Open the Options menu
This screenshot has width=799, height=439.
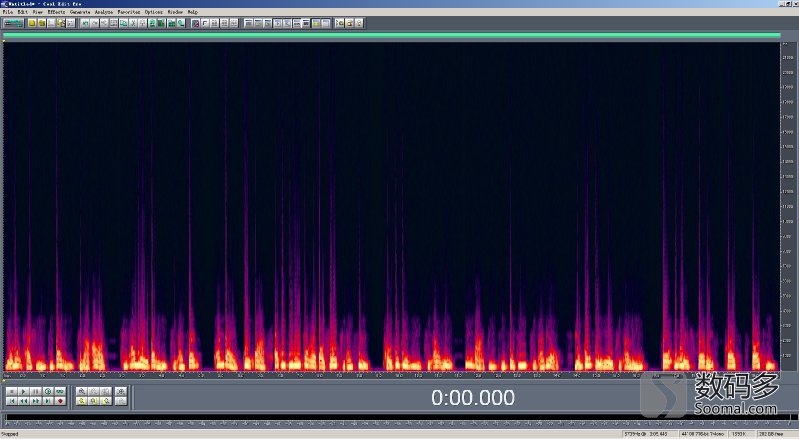coord(153,12)
